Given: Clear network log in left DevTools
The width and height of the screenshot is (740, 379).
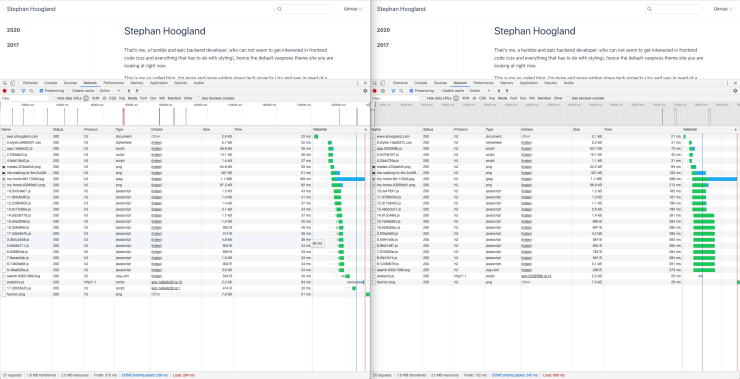Looking at the screenshot, I should pos(13,91).
